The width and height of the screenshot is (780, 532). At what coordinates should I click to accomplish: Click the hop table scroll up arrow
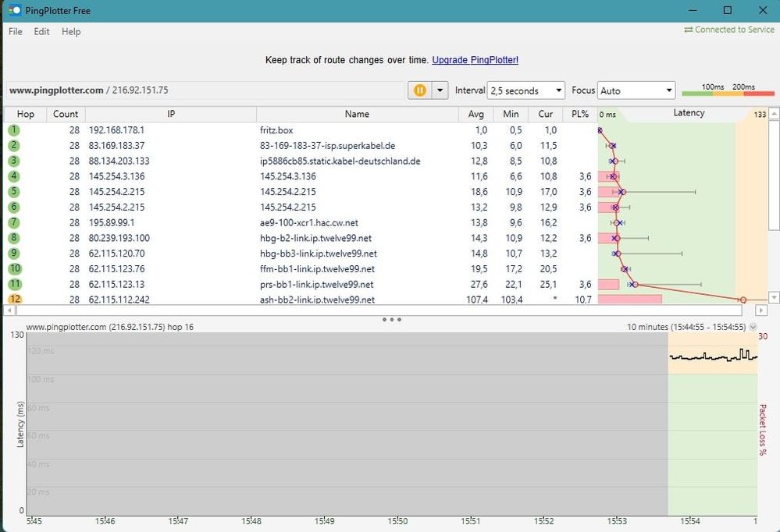[774, 113]
